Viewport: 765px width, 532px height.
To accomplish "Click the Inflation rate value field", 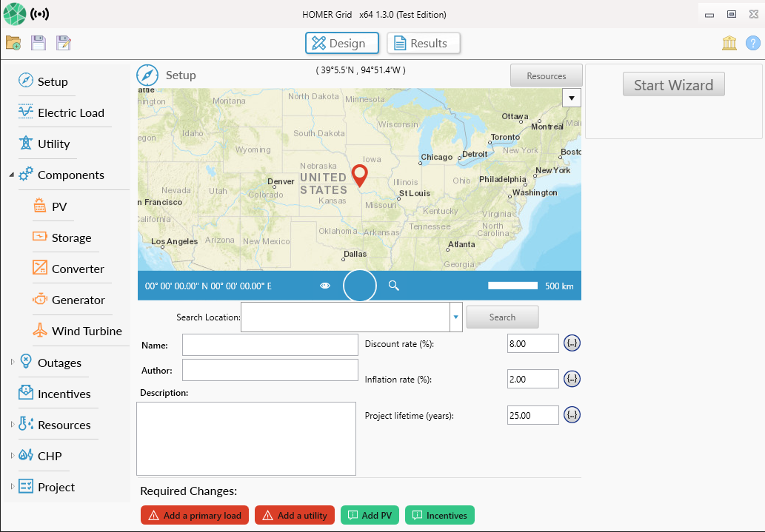I will pos(532,379).
